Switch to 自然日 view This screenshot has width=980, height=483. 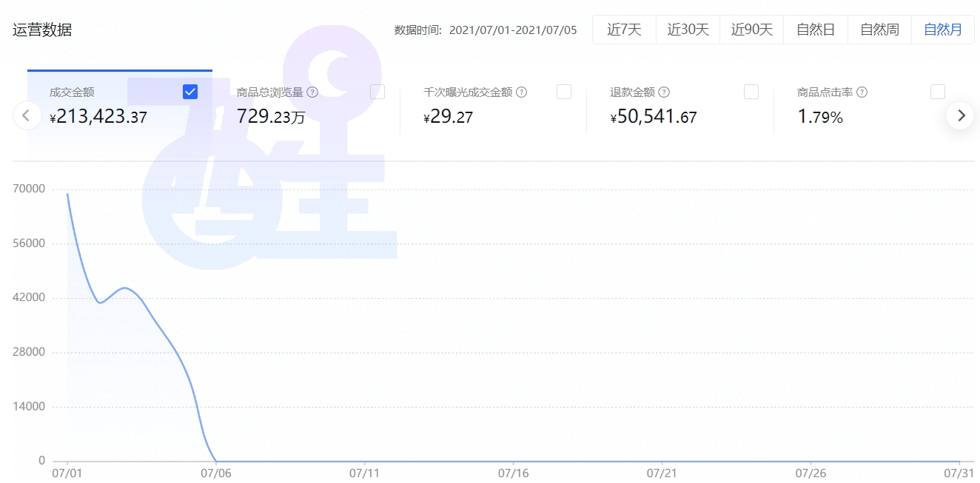(x=815, y=29)
